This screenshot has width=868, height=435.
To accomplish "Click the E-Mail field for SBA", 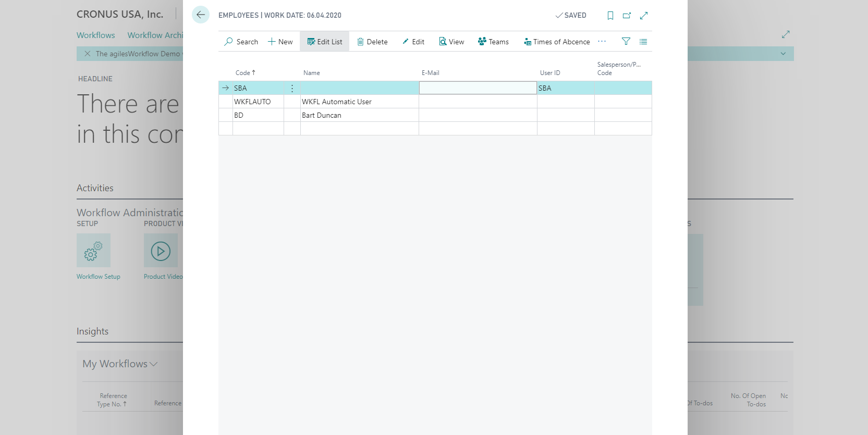I will click(x=478, y=88).
